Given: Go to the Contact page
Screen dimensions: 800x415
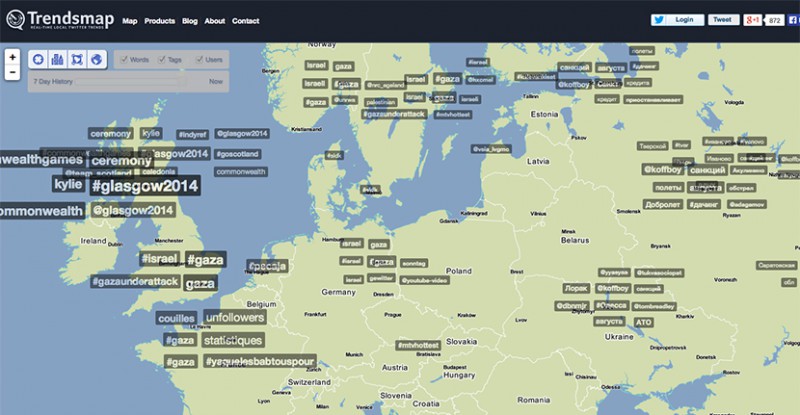Looking at the screenshot, I should (245, 21).
